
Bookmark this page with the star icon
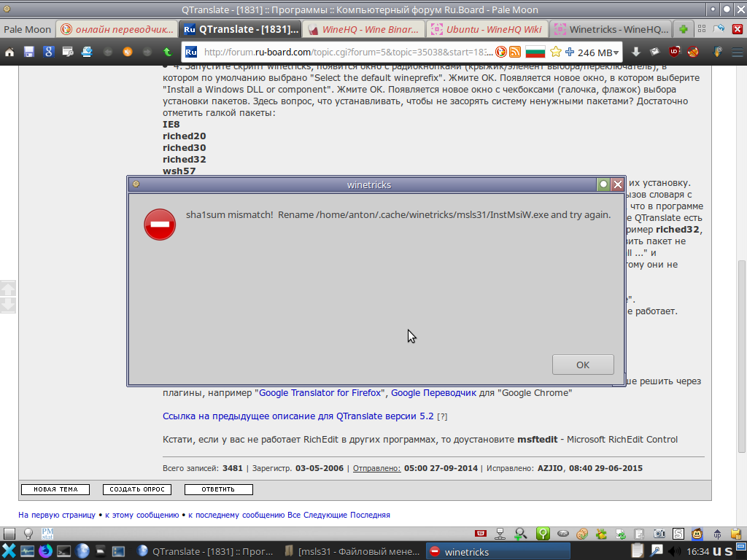[555, 52]
